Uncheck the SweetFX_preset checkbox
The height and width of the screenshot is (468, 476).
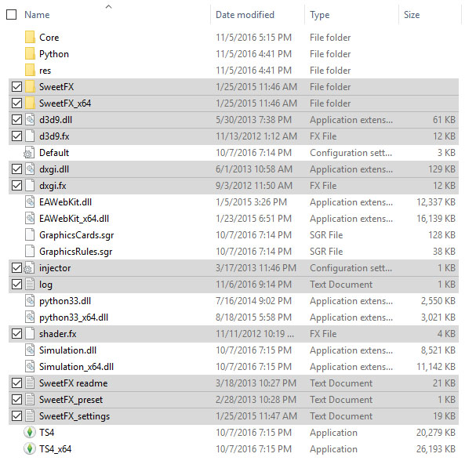pyautogui.click(x=16, y=400)
